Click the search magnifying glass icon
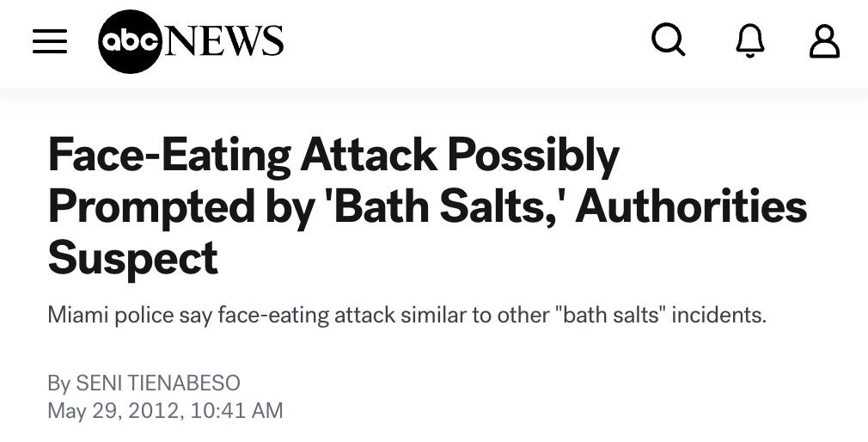Image resolution: width=868 pixels, height=442 pixels. click(669, 40)
